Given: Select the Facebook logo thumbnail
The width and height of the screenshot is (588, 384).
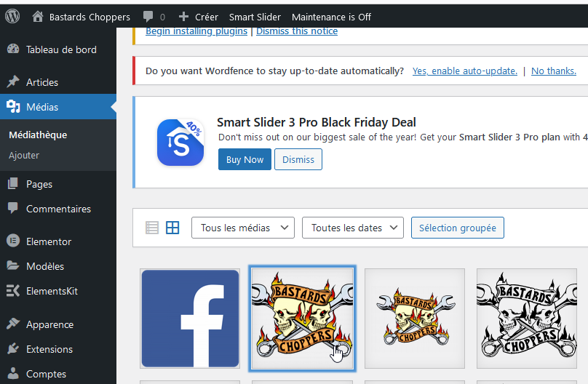Looking at the screenshot, I should pyautogui.click(x=190, y=319).
